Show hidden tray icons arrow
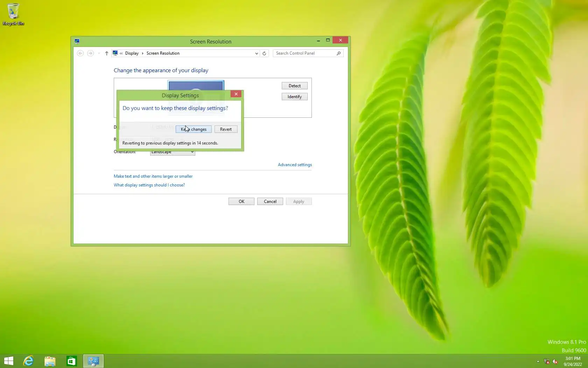 tap(538, 361)
